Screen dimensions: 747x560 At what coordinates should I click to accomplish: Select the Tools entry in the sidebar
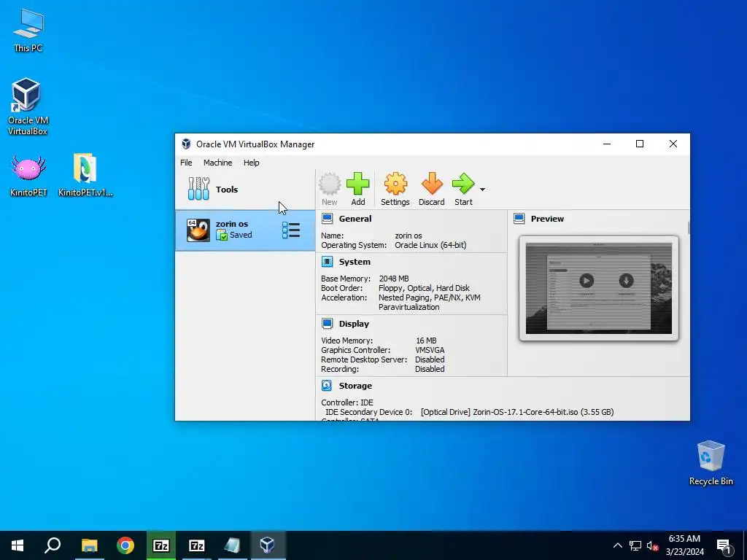pos(245,189)
